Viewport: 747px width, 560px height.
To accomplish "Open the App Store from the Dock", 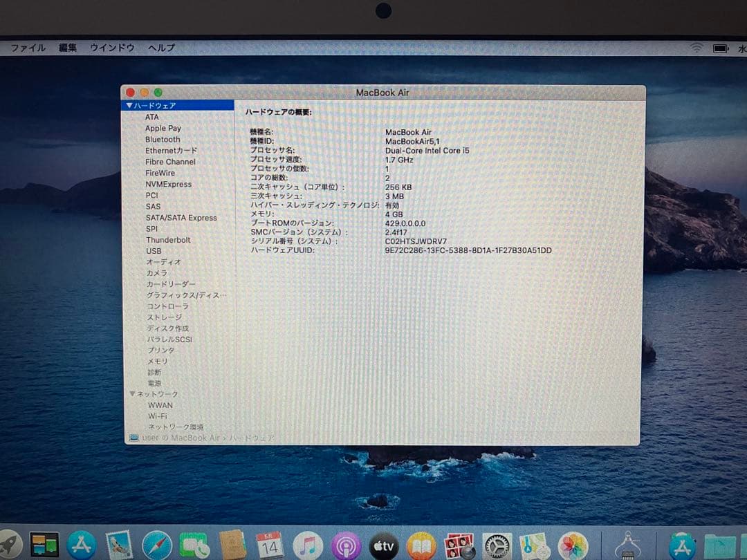I will 82,545.
